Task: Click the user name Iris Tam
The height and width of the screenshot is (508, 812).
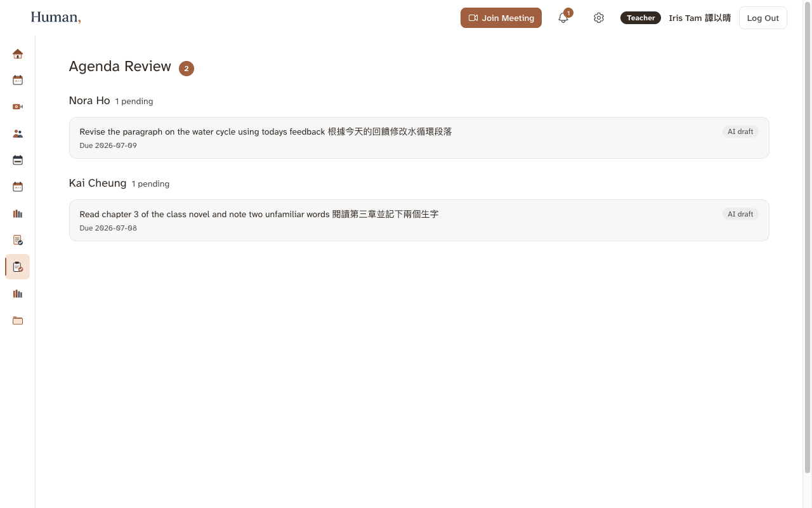Action: click(700, 18)
